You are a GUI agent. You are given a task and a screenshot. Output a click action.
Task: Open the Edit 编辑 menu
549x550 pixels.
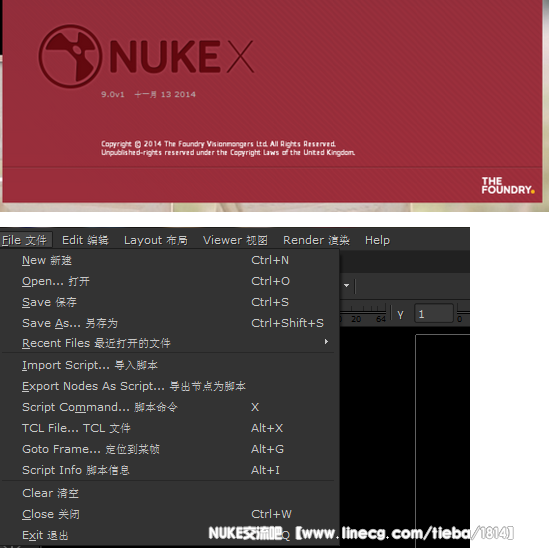pyautogui.click(x=85, y=240)
